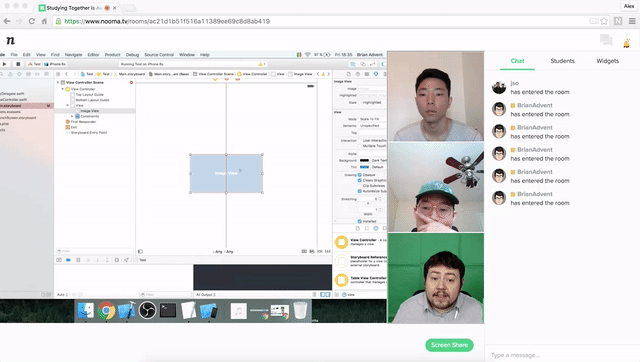
Task: Open the Chrome hamburger menu
Action: (x=632, y=21)
